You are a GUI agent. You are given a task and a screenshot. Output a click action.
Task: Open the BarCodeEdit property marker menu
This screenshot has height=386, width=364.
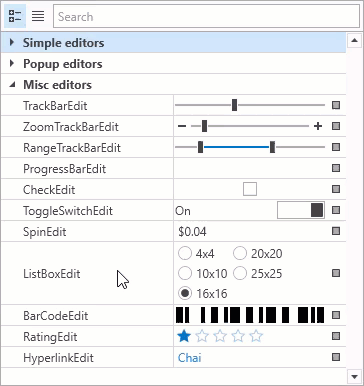[336, 315]
